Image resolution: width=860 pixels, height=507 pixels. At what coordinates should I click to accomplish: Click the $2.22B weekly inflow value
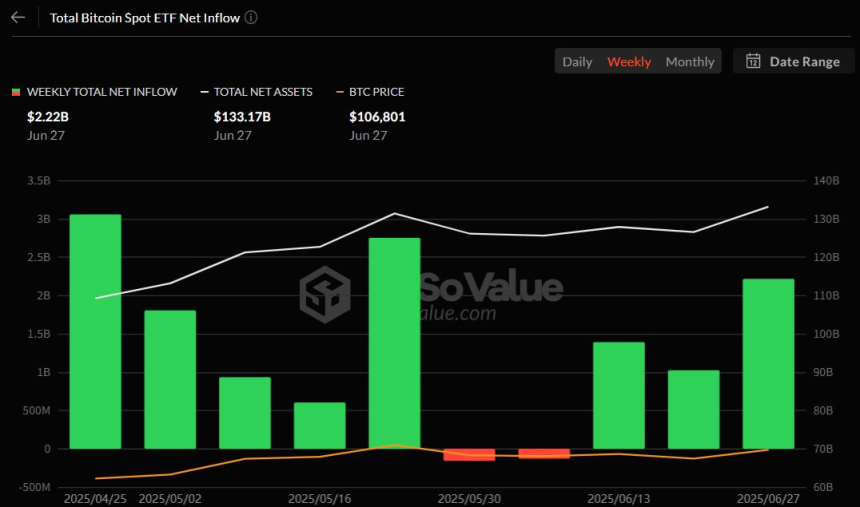click(47, 117)
